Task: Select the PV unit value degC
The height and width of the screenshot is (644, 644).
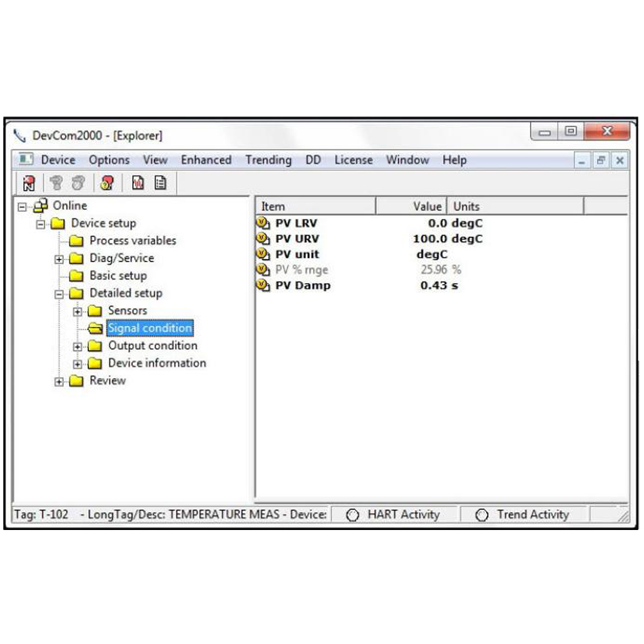Action: point(431,254)
